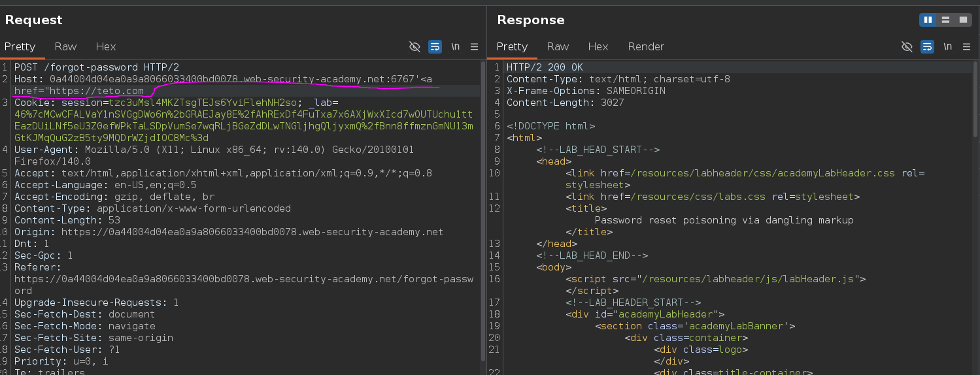Click the section class='academyLabBanner' line
The width and height of the screenshot is (980, 375).
point(695,326)
